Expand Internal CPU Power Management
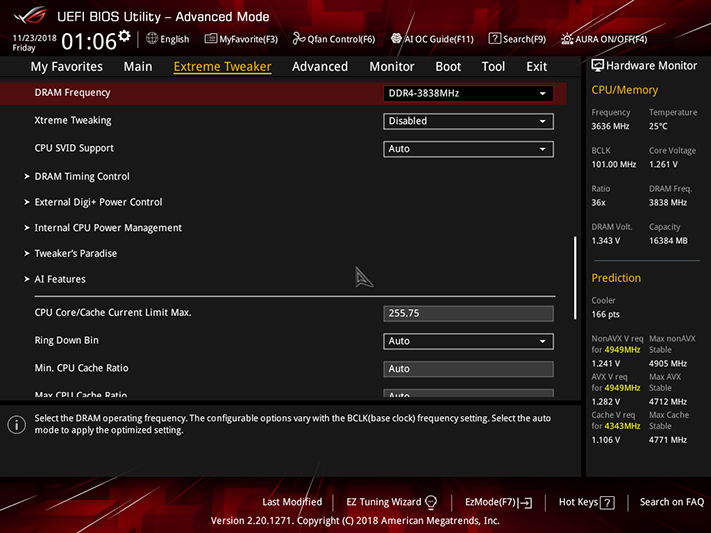Viewport: 711px width, 533px height. click(108, 228)
